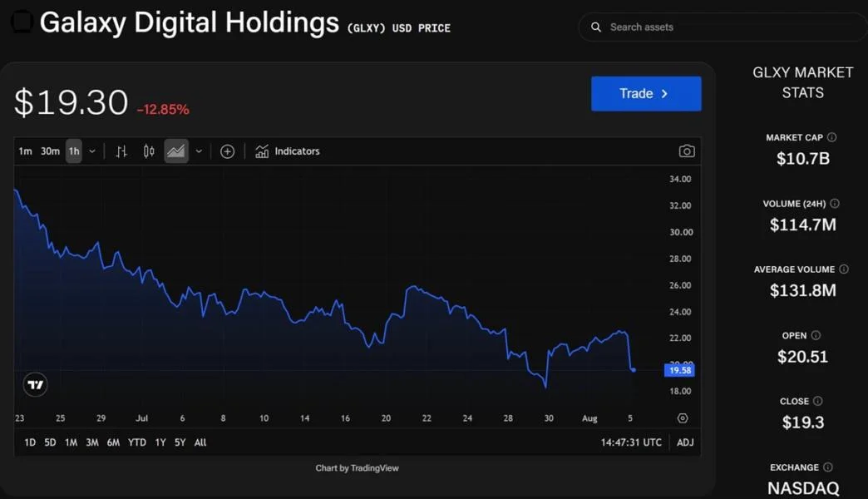Open Chart by TradingView link

[x=357, y=468]
